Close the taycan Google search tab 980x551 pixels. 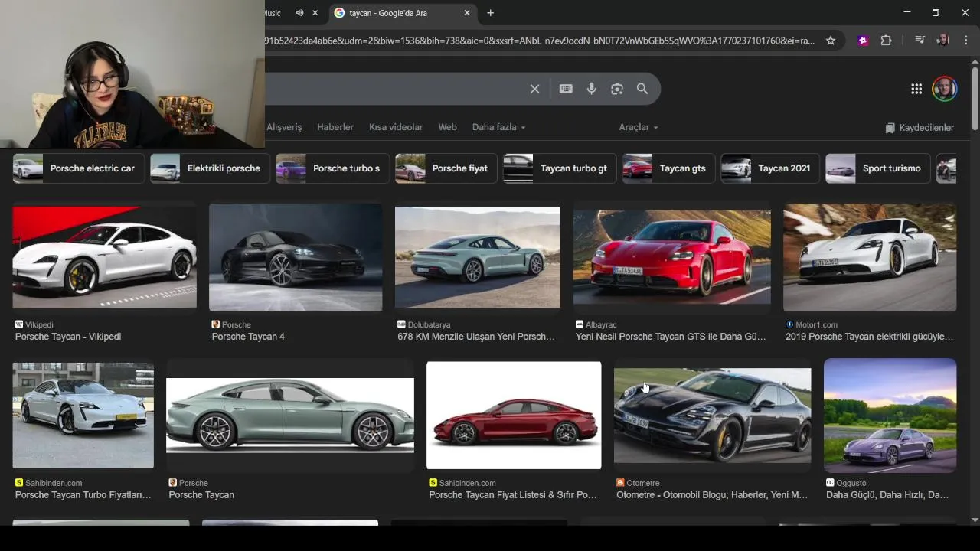coord(467,13)
